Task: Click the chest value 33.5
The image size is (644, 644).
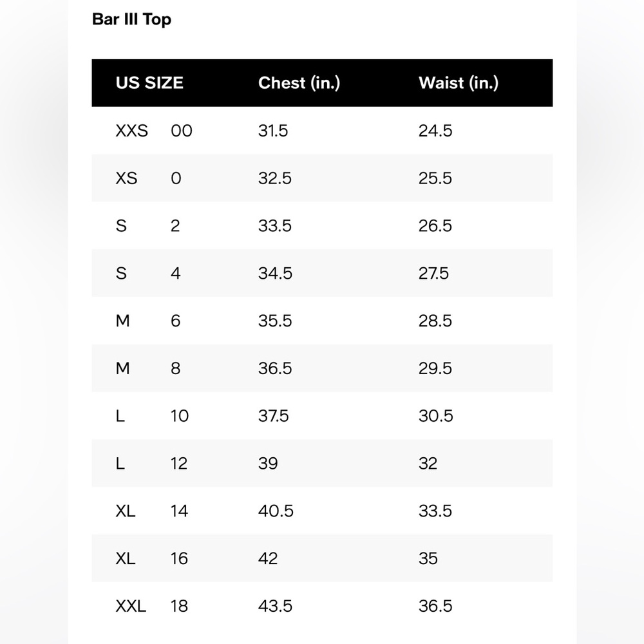Action: pos(275,226)
